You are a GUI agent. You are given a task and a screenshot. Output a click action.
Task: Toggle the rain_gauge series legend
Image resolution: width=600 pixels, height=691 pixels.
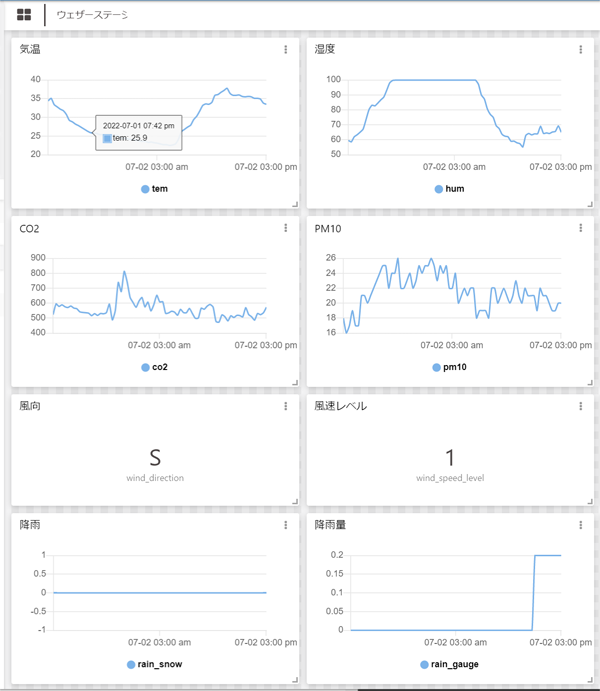(449, 664)
